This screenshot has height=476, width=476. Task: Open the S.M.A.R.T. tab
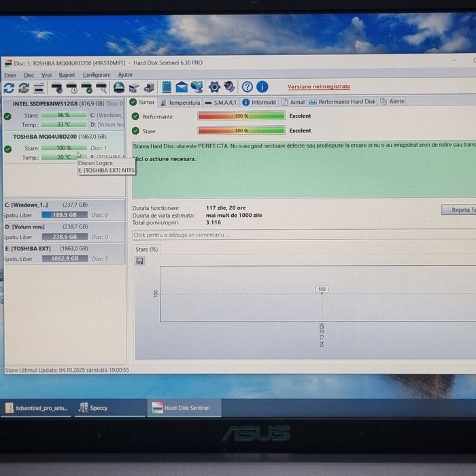pos(221,103)
